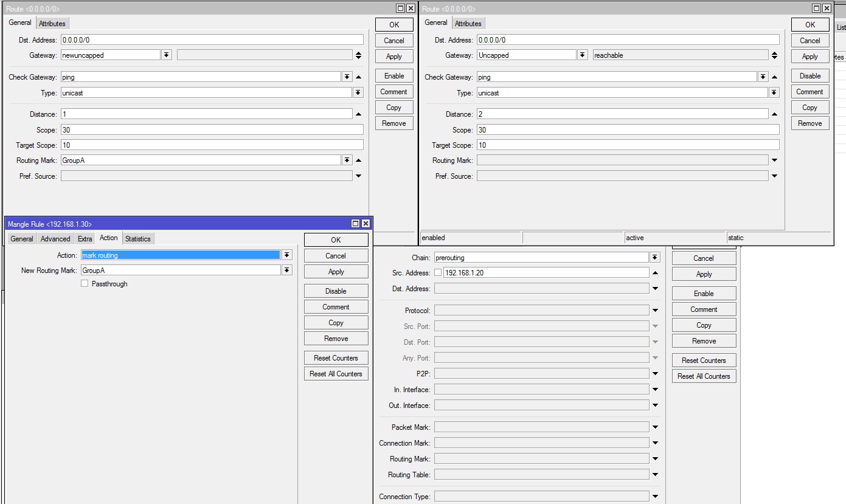Open the Action dropdown showing mark routing
The height and width of the screenshot is (504, 846).
click(x=287, y=255)
